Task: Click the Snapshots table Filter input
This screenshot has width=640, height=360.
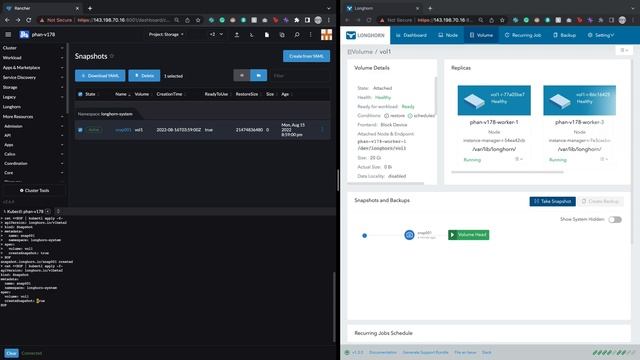Action: (300, 76)
